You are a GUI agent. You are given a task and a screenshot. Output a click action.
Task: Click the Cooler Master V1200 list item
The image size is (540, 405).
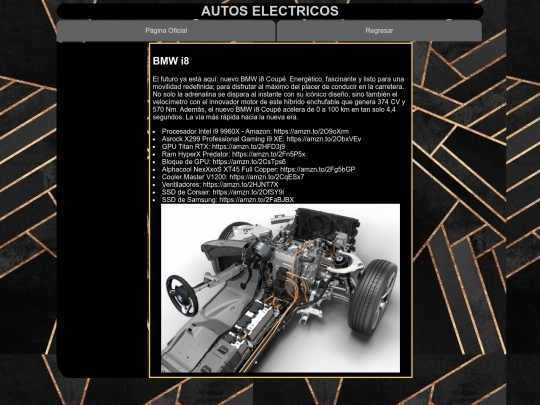click(233, 177)
